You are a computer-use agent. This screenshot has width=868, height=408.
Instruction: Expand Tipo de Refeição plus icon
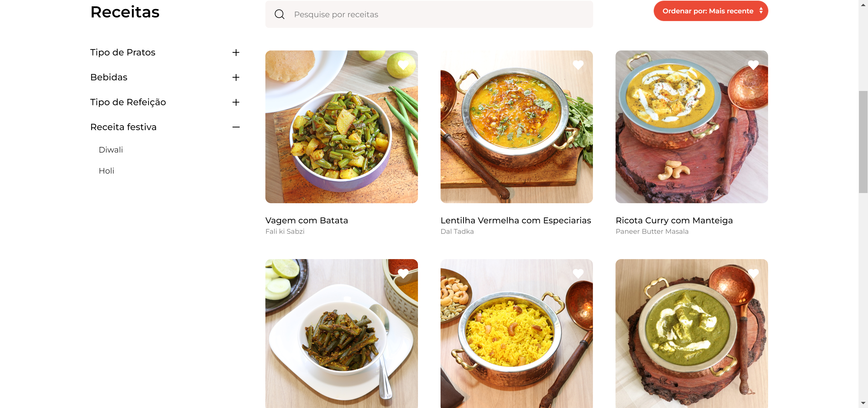236,103
